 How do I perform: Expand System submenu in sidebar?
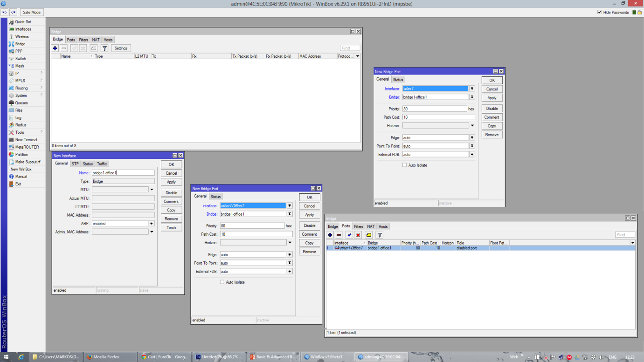coord(42,96)
